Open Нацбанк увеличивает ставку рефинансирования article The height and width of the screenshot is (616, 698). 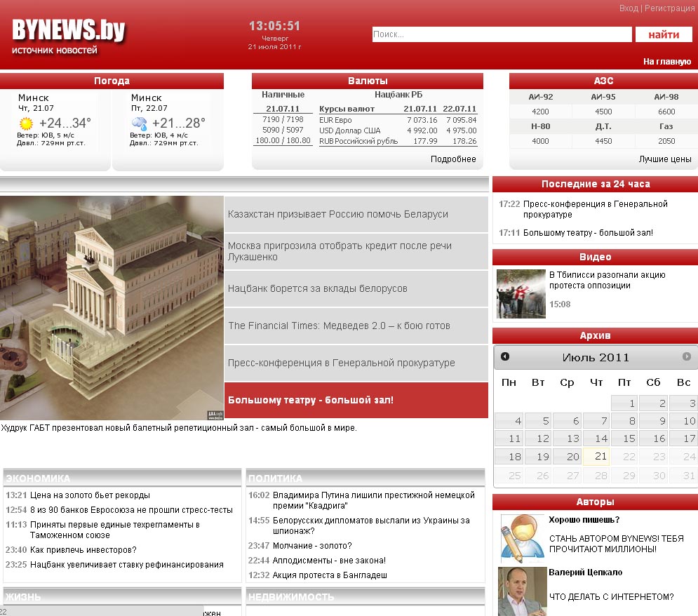127,564
